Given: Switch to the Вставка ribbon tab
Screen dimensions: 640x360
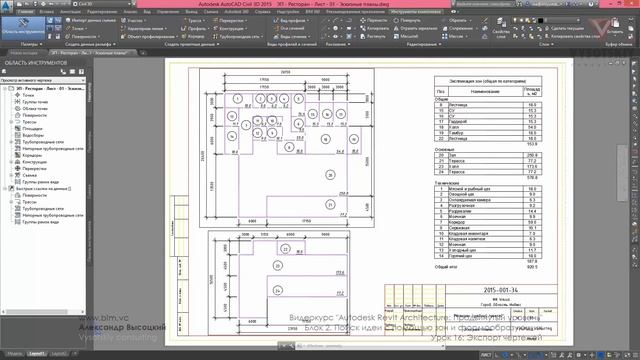Looking at the screenshot, I should (47, 12).
